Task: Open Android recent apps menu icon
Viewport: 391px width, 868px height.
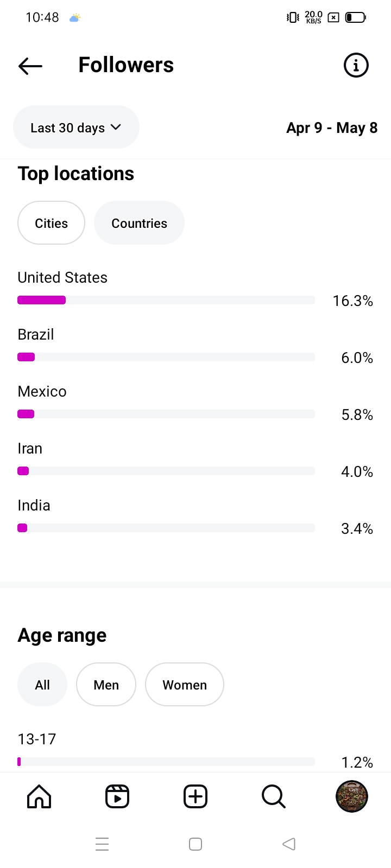Action: [x=102, y=844]
